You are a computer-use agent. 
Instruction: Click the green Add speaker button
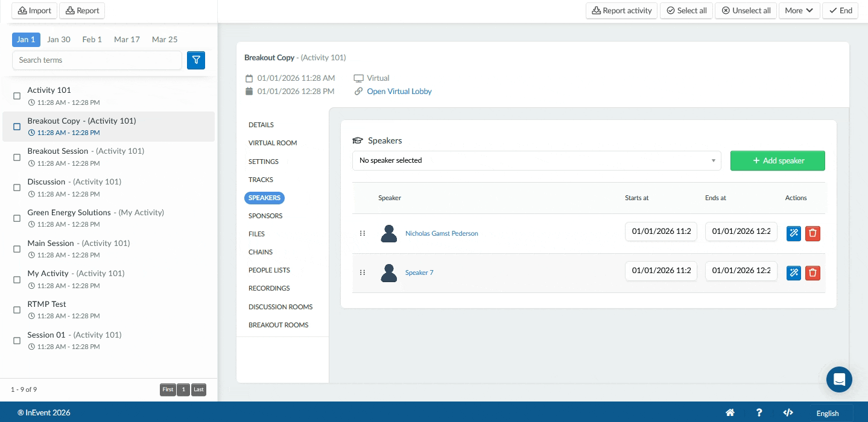pos(778,161)
